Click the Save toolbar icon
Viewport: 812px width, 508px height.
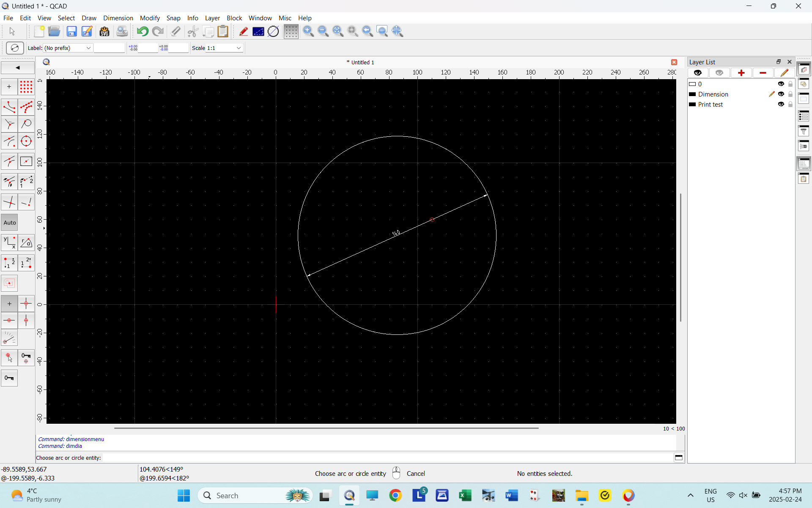click(x=71, y=31)
